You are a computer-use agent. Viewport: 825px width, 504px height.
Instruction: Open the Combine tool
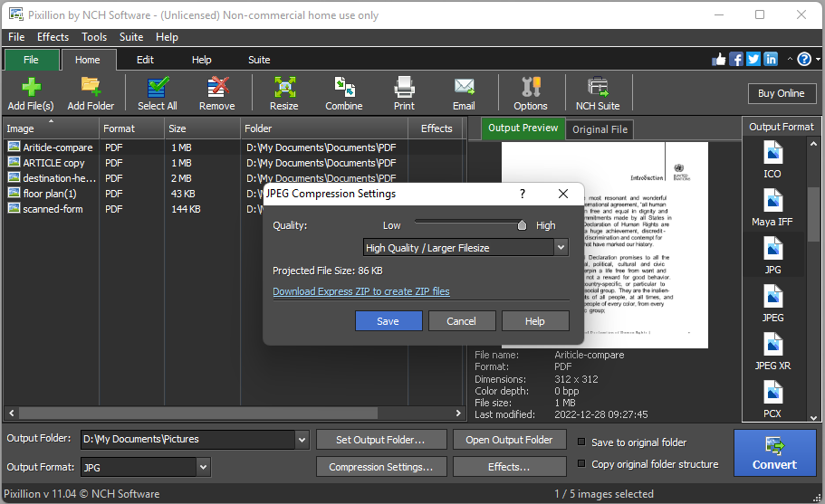pyautogui.click(x=343, y=93)
